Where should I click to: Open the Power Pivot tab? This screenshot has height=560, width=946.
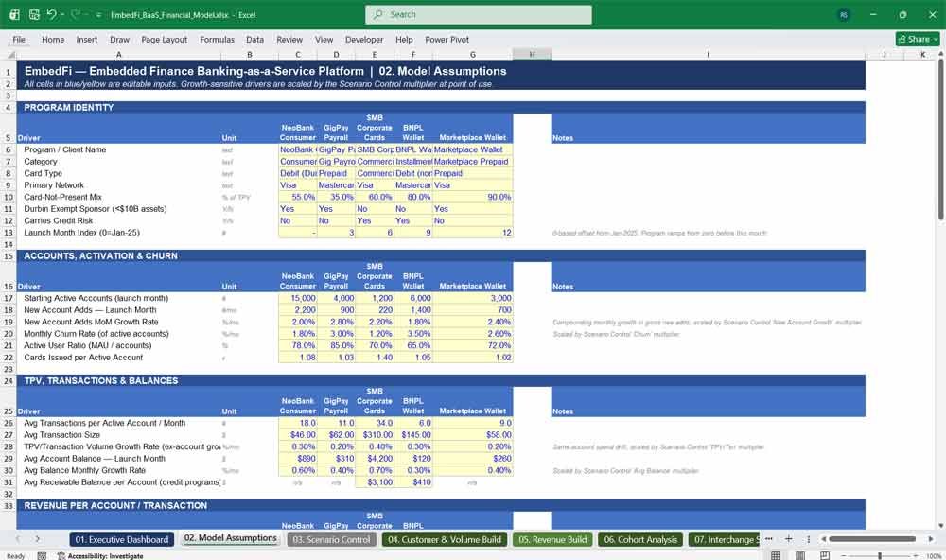click(447, 39)
